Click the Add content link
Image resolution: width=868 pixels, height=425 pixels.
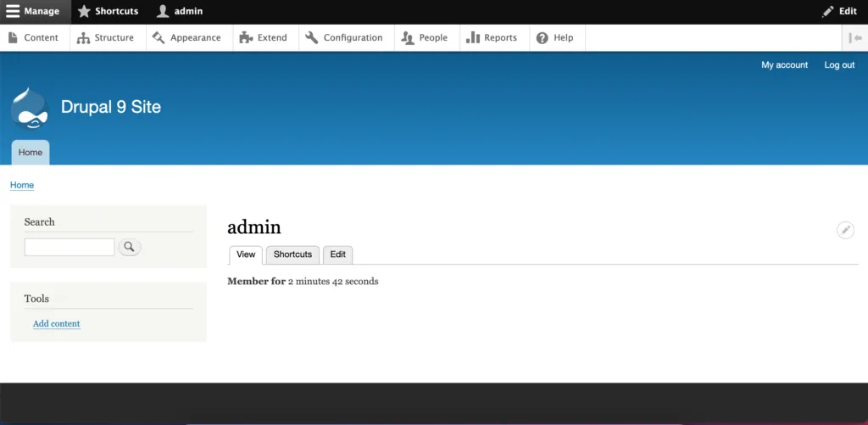coord(57,323)
